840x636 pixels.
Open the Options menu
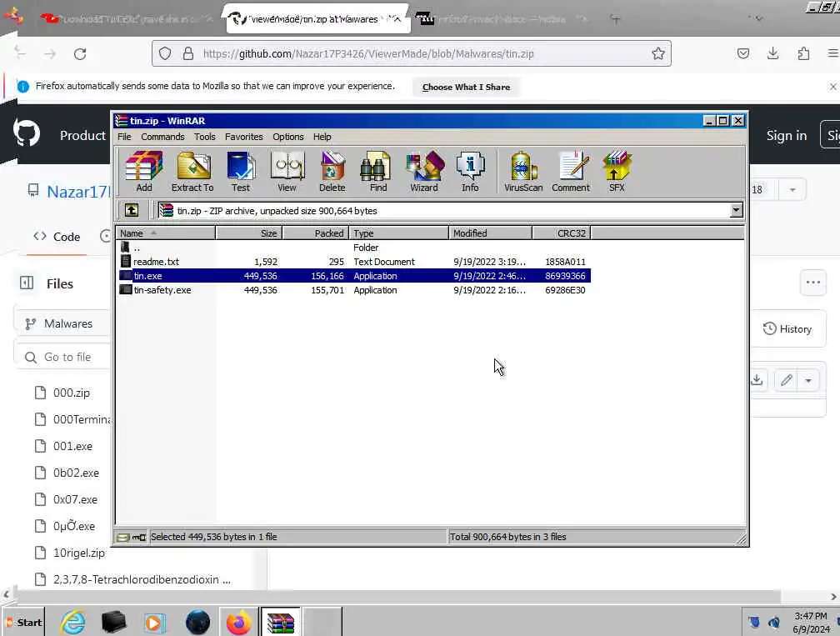(x=288, y=137)
